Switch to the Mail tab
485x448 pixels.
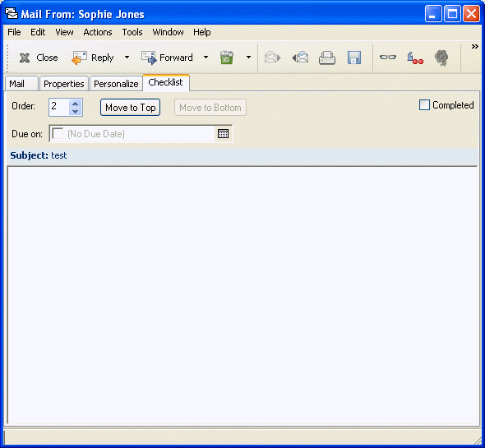(21, 84)
